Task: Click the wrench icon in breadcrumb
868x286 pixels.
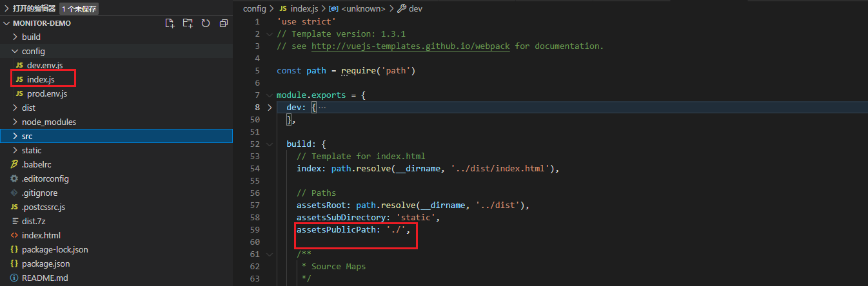Action: [x=401, y=8]
